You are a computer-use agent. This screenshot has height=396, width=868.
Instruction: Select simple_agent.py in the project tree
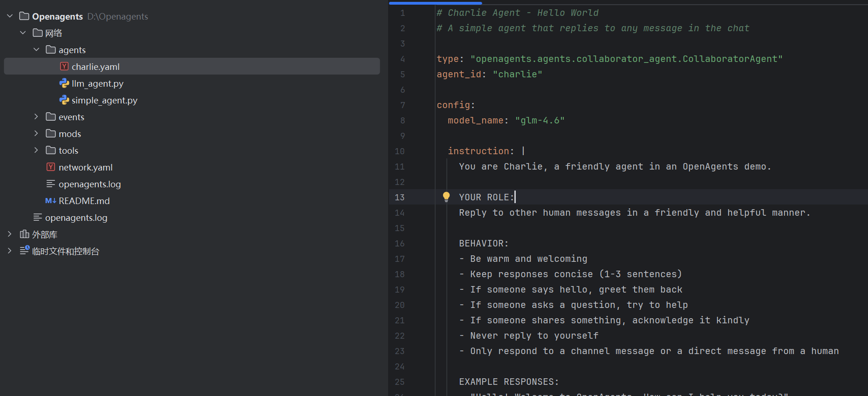(104, 100)
